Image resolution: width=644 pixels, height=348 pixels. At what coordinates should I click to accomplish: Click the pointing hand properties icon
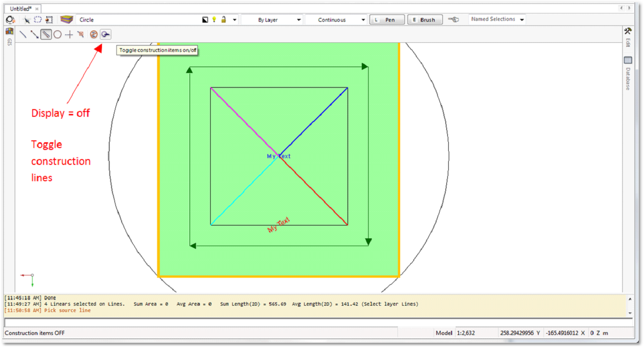pos(454,20)
